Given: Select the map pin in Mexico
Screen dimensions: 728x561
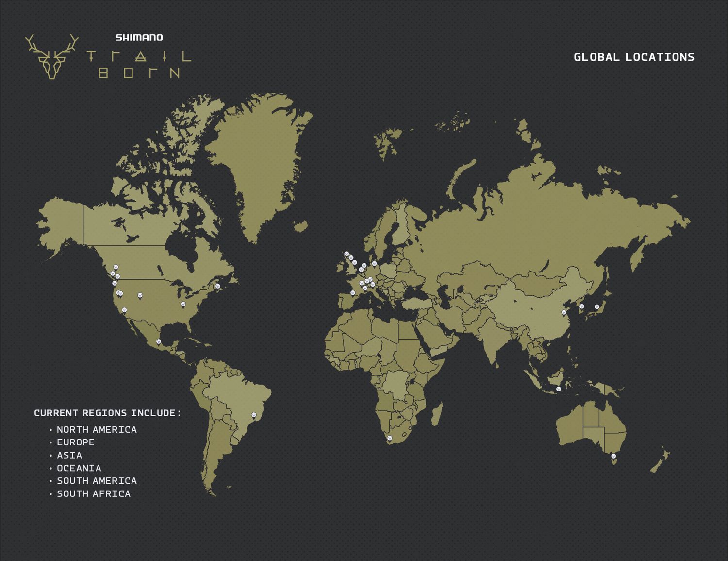Looking at the screenshot, I should (x=158, y=342).
